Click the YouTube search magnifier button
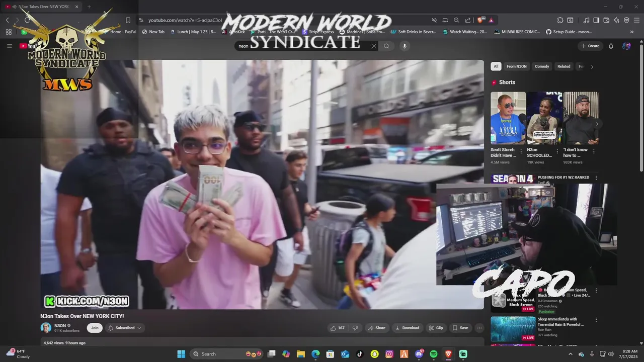Viewport: 644px width, 362px height. pyautogui.click(x=386, y=46)
